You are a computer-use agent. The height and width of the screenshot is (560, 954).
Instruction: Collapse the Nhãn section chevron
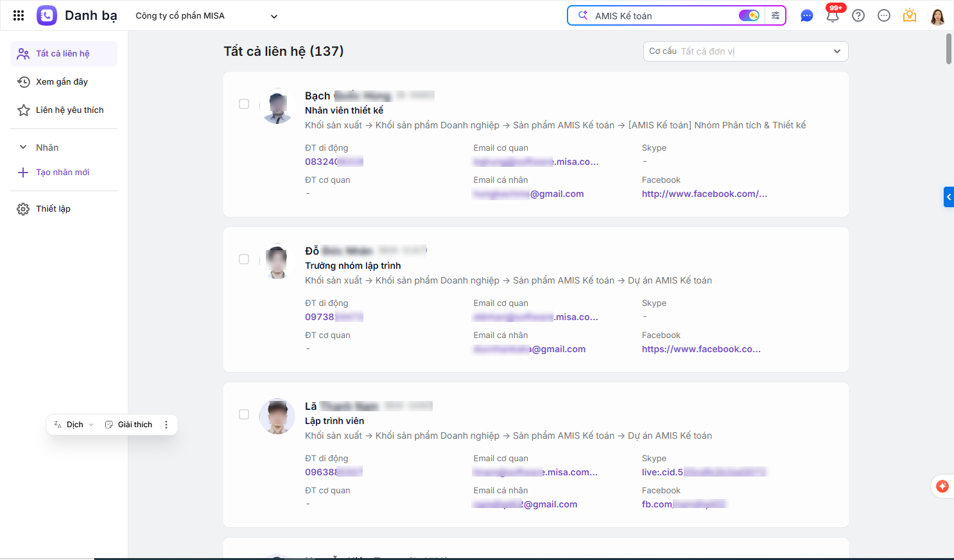click(x=23, y=148)
